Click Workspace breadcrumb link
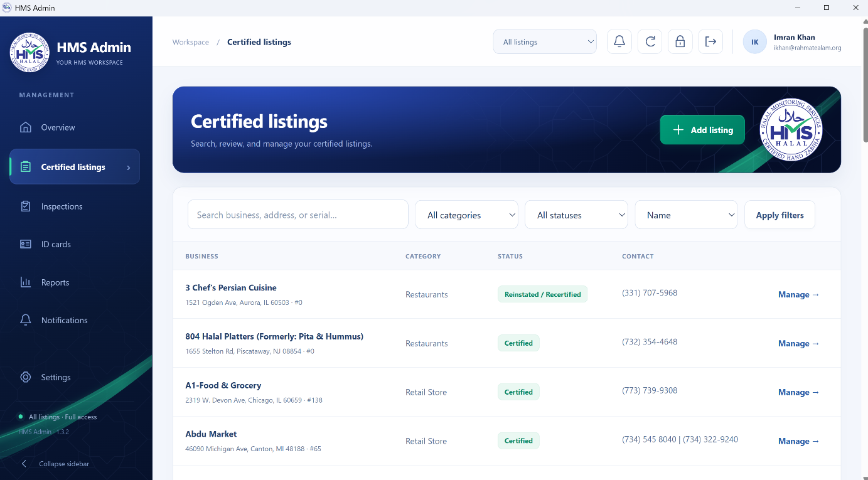This screenshot has height=480, width=868. [191, 42]
